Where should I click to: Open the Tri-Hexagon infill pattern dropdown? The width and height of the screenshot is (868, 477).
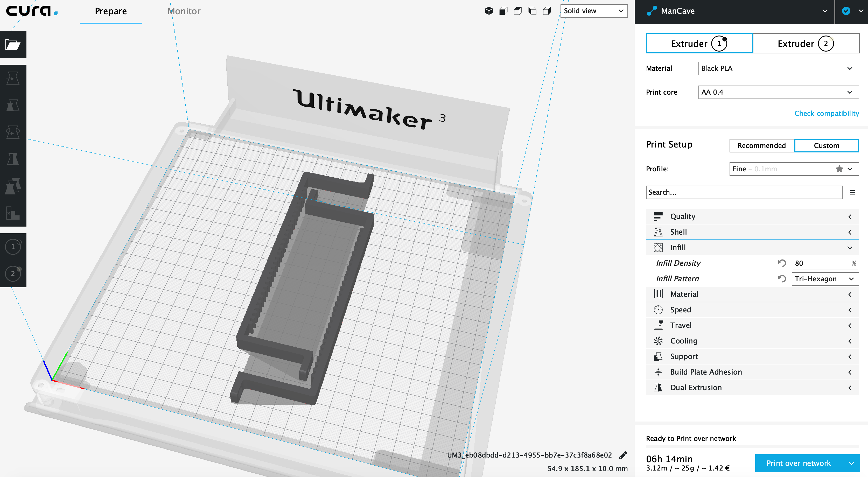click(x=825, y=279)
